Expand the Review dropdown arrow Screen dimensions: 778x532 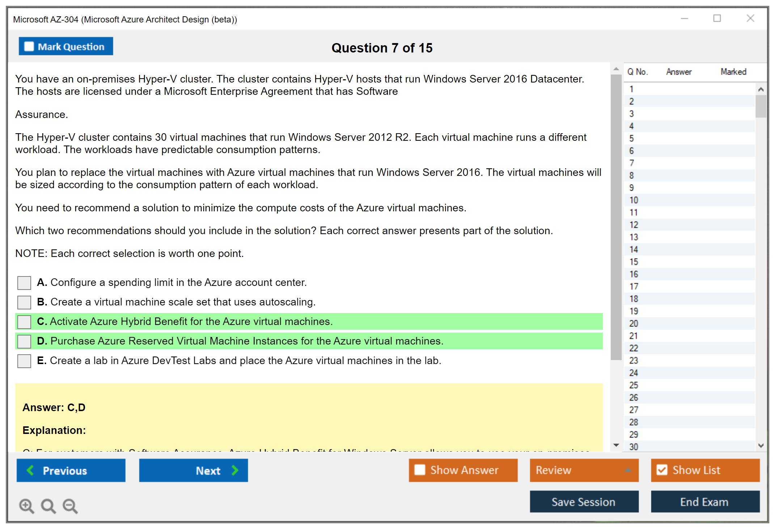coord(628,470)
